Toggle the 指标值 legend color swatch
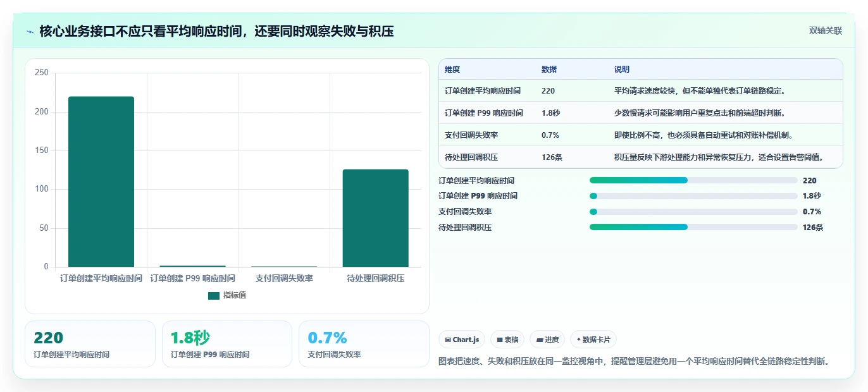 point(214,295)
